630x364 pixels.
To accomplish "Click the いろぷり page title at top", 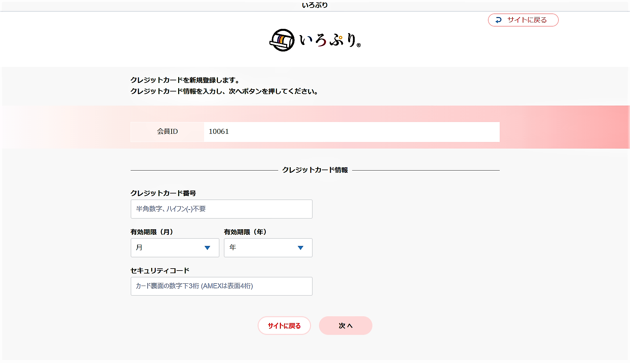I will (315, 5).
